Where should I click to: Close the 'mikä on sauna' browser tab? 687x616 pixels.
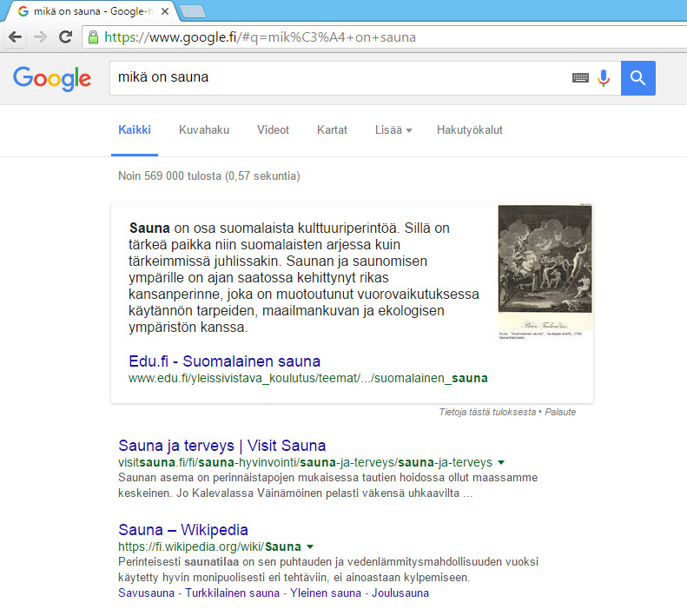[x=165, y=11]
